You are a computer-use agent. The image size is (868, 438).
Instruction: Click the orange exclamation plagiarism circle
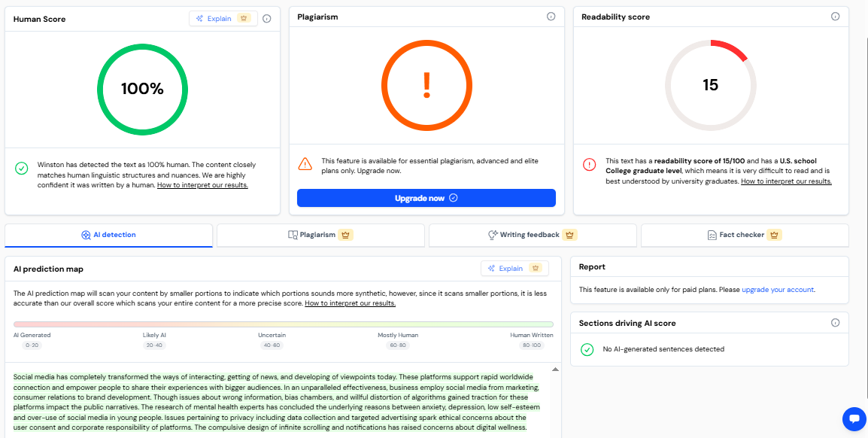[x=426, y=85]
